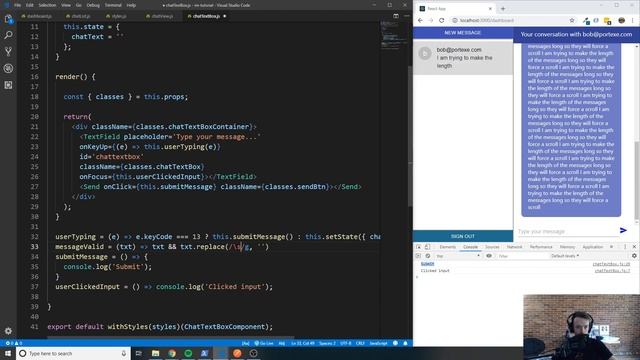This screenshot has width=640, height=360.
Task: Open the Debug menu in VS Code
Action: (x=93, y=5)
